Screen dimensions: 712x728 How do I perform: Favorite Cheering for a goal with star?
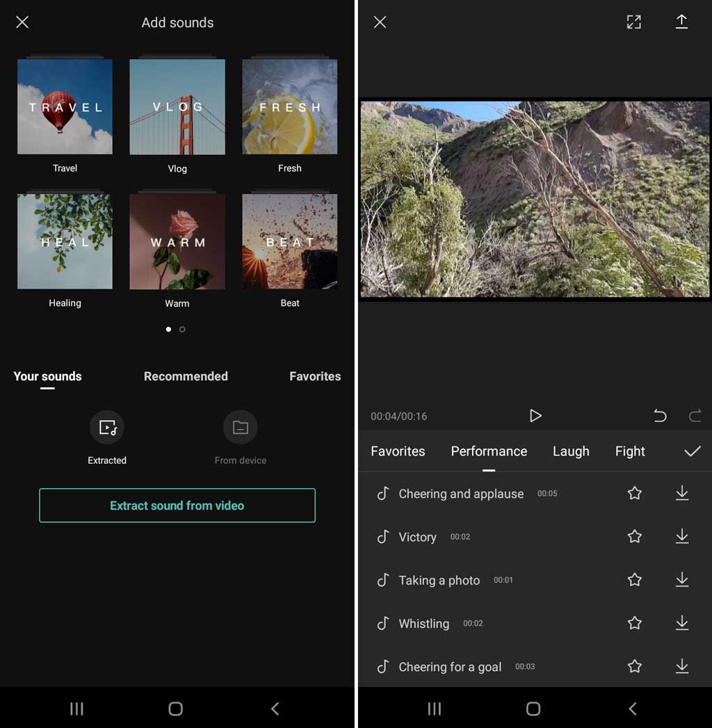(635, 666)
